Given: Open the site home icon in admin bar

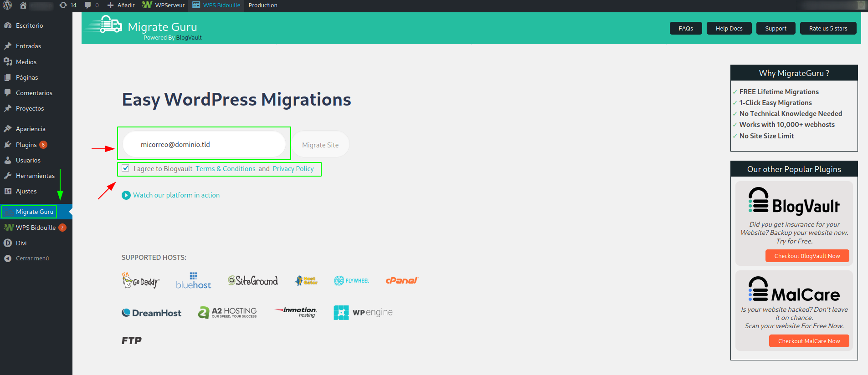Looking at the screenshot, I should pyautogui.click(x=23, y=5).
